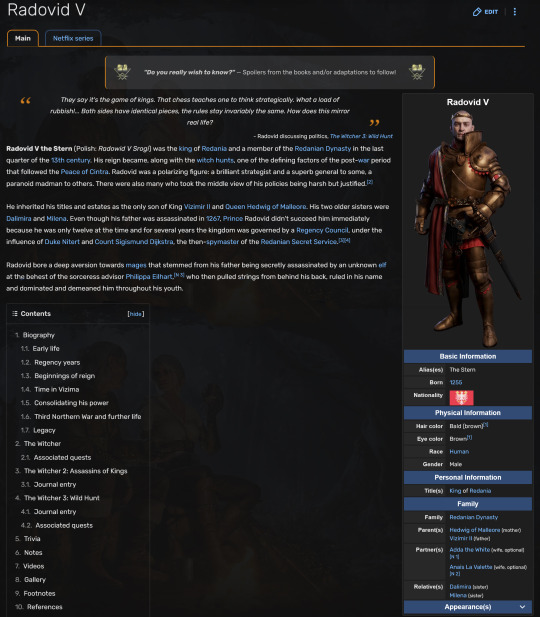
Task: Collapse the Family infobox header
Action: tap(468, 504)
